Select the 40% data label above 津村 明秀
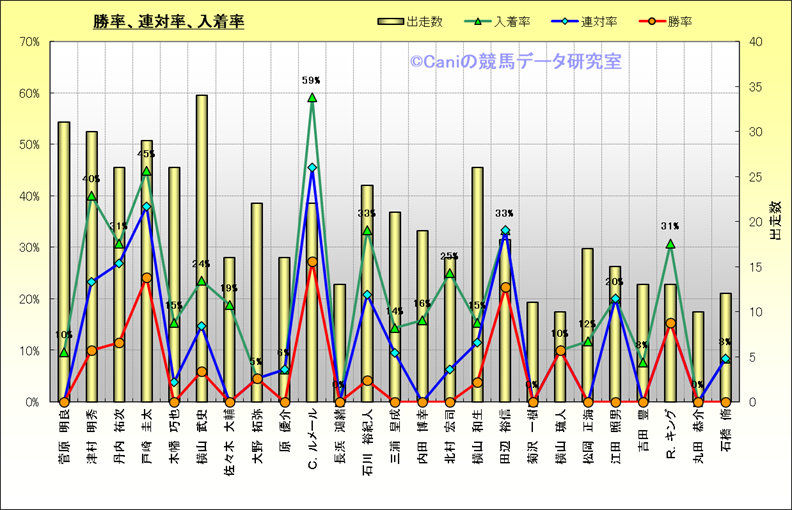This screenshot has width=792, height=510. (x=91, y=180)
